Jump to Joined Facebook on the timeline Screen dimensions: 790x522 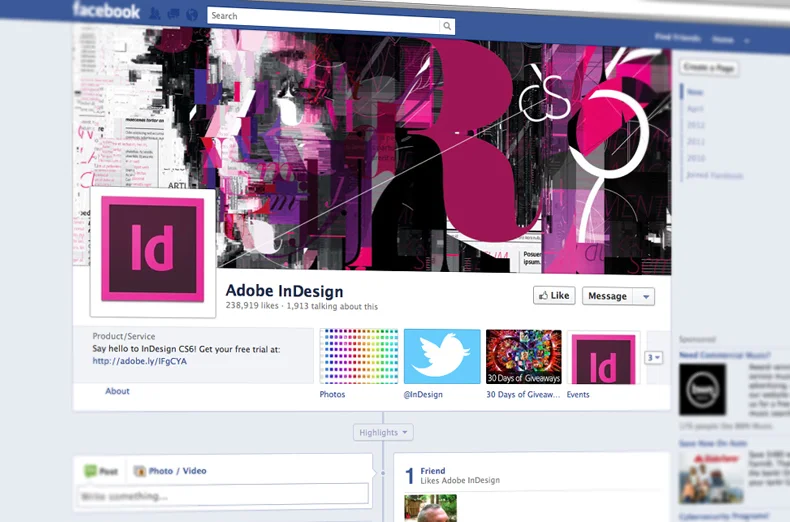point(714,175)
